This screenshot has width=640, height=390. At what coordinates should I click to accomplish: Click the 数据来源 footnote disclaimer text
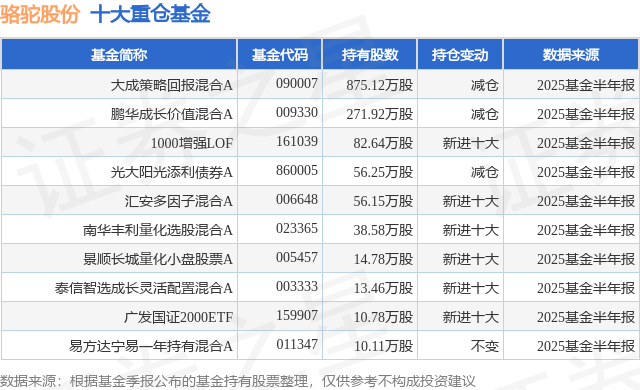click(x=238, y=381)
